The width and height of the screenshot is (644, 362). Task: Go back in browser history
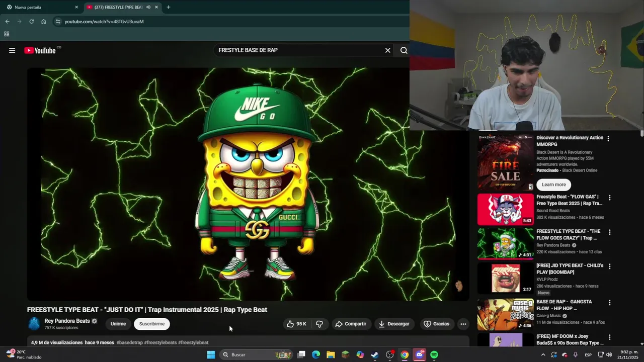point(7,22)
